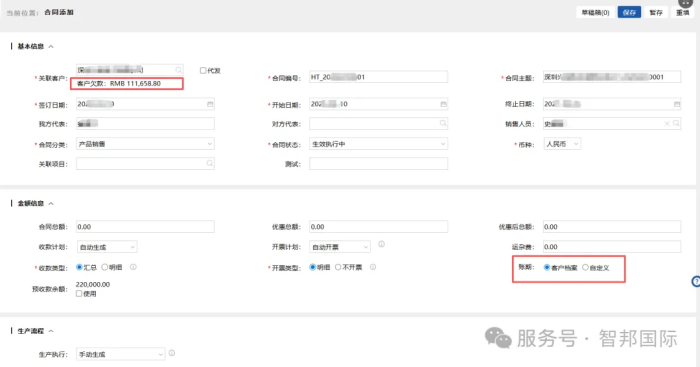This screenshot has height=367, width=700.
Task: Click the 合同添加 breadcrumb title
Action: [59, 13]
